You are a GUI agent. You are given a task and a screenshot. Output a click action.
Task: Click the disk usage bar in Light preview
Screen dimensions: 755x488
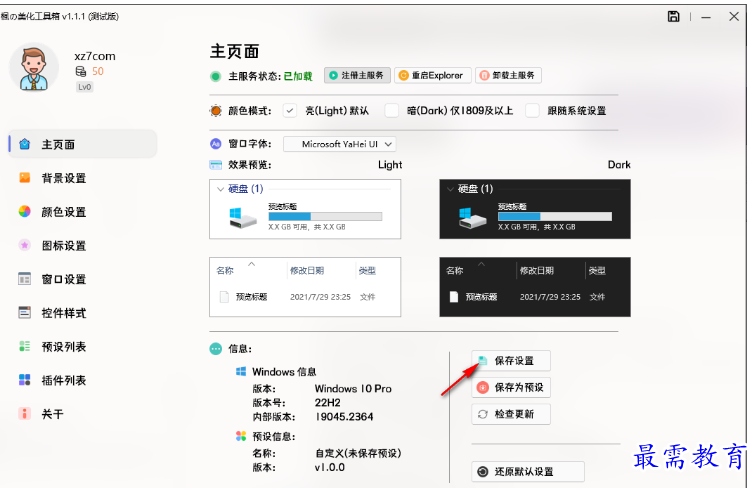[x=325, y=216]
